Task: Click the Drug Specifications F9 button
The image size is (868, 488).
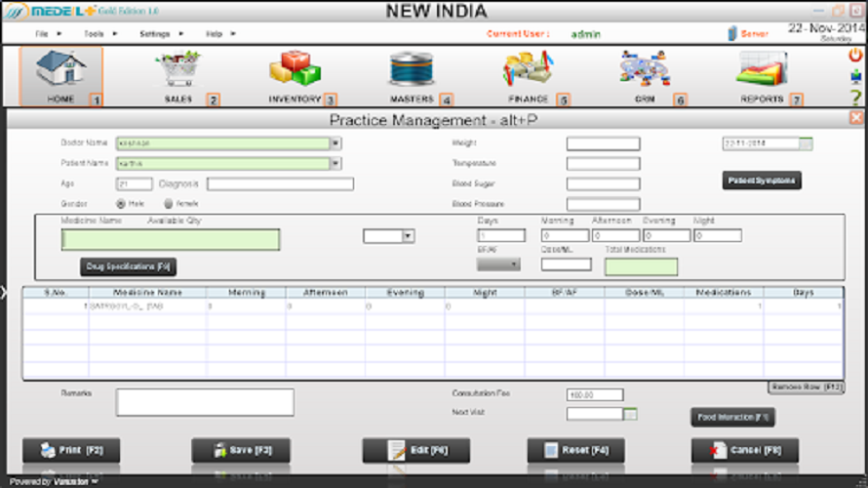Action: click(x=129, y=266)
